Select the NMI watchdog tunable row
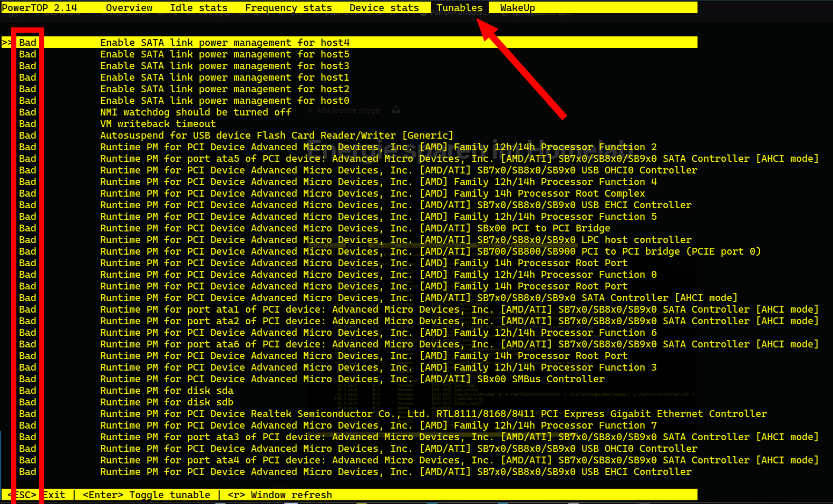This screenshot has height=504, width=833. tap(196, 112)
